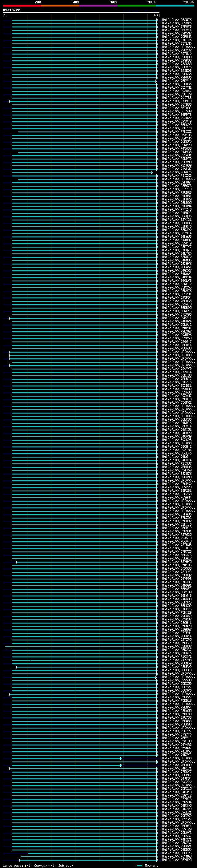Select the UniRef100_C5XYN1 label

click(177, 88)
